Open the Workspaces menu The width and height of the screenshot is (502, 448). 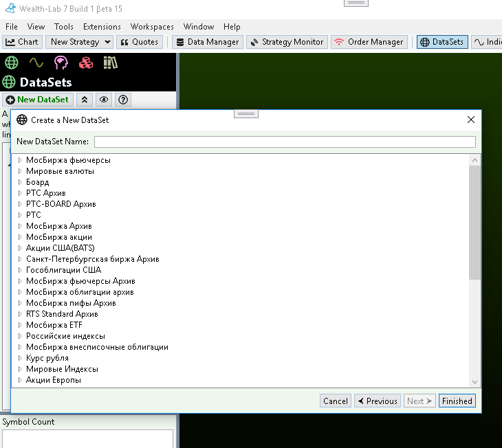[152, 27]
